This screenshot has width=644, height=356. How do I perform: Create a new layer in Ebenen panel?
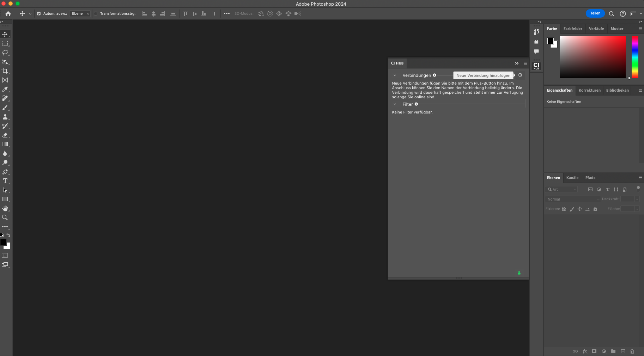[x=623, y=351]
